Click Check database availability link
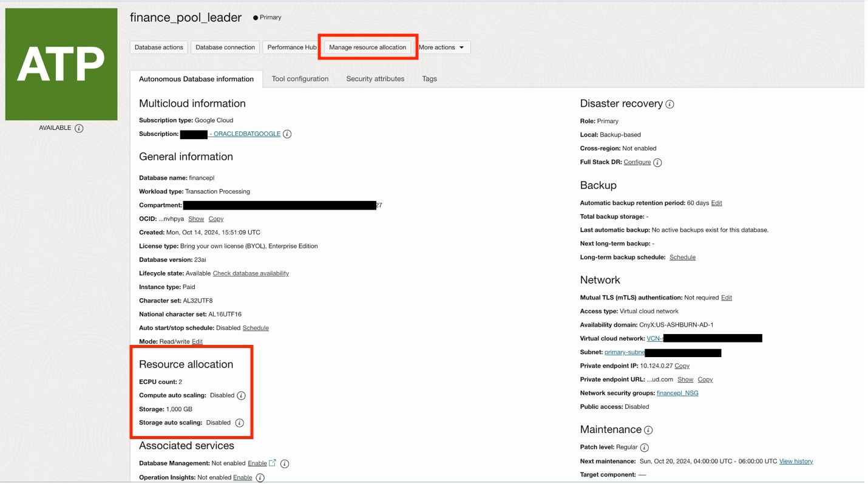The width and height of the screenshot is (868, 484). tap(251, 274)
